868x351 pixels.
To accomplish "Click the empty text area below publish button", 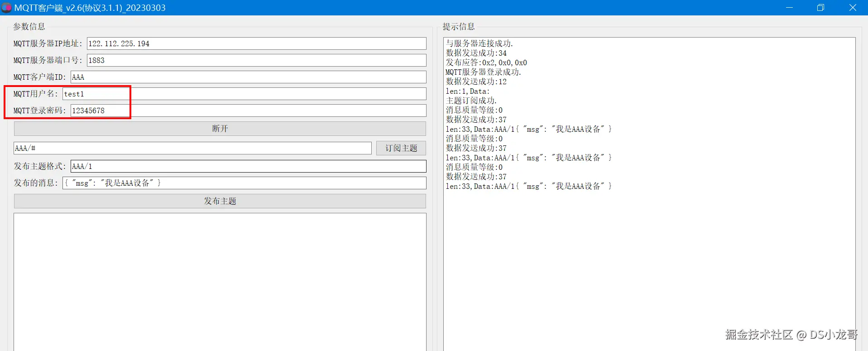I will point(220,282).
